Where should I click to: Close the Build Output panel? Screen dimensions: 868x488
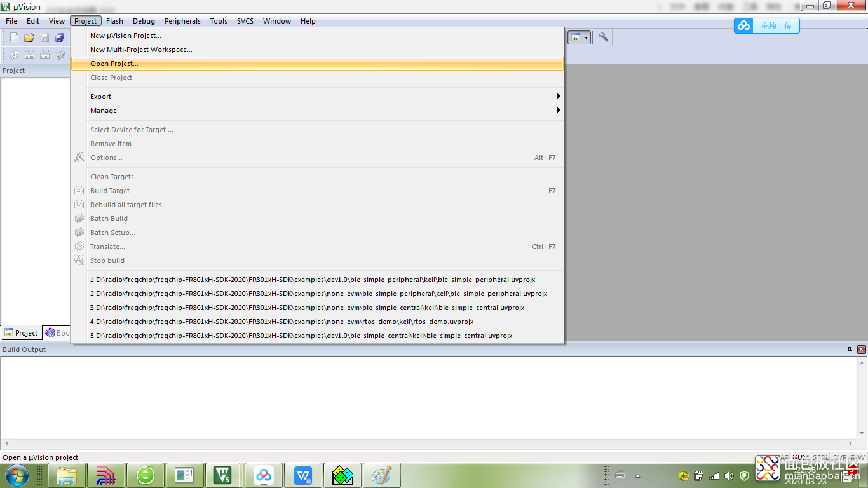pyautogui.click(x=862, y=349)
